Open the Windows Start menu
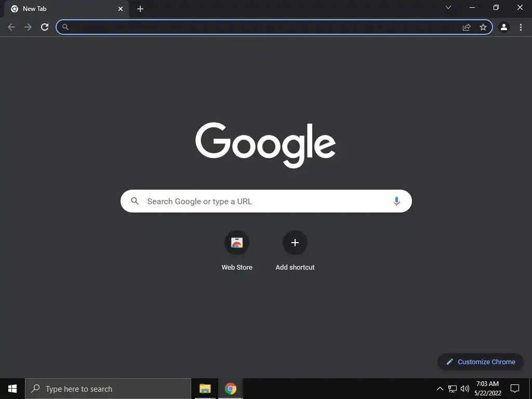The image size is (532, 399). click(12, 389)
